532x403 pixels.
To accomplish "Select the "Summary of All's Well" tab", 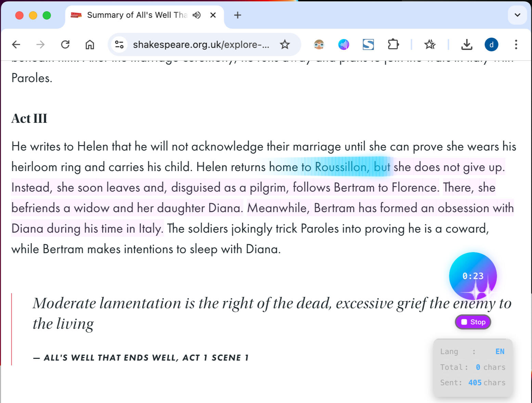I will [x=137, y=15].
